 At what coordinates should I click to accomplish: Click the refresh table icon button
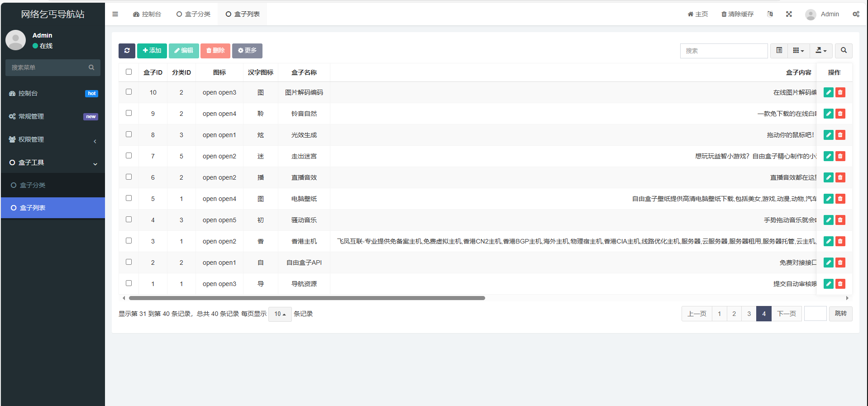tap(127, 51)
